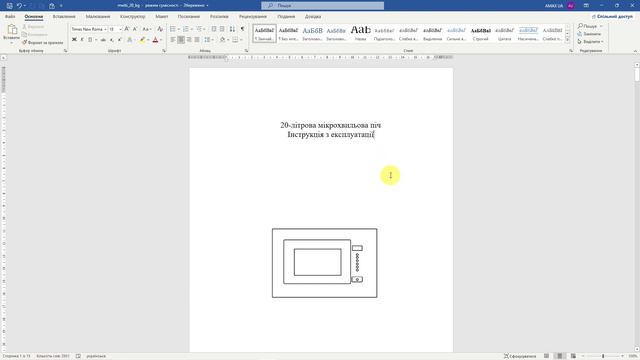Open line spacing options
This screenshot has width=640, height=360.
(208, 40)
